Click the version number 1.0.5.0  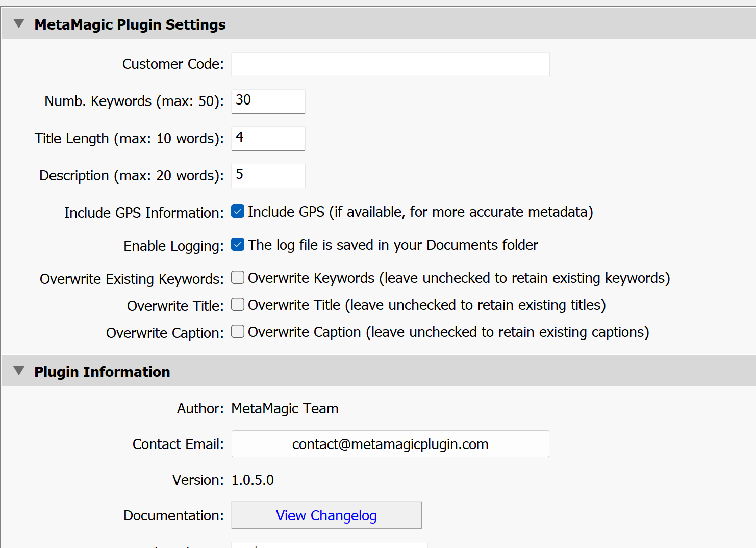253,480
